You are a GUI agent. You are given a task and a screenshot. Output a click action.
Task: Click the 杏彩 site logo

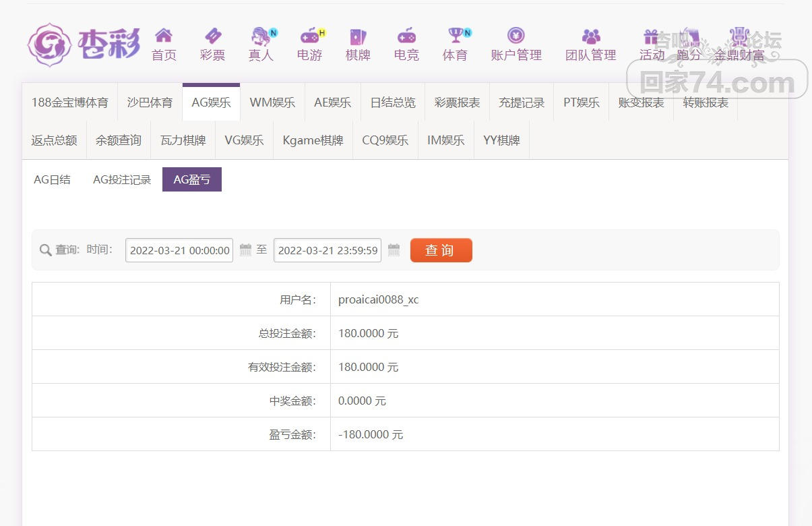tap(84, 45)
